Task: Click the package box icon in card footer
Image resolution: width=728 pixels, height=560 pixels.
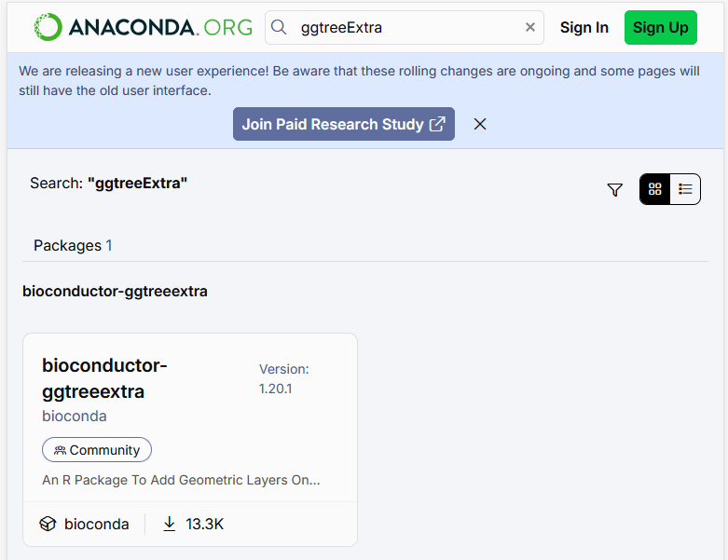Action: click(x=48, y=524)
